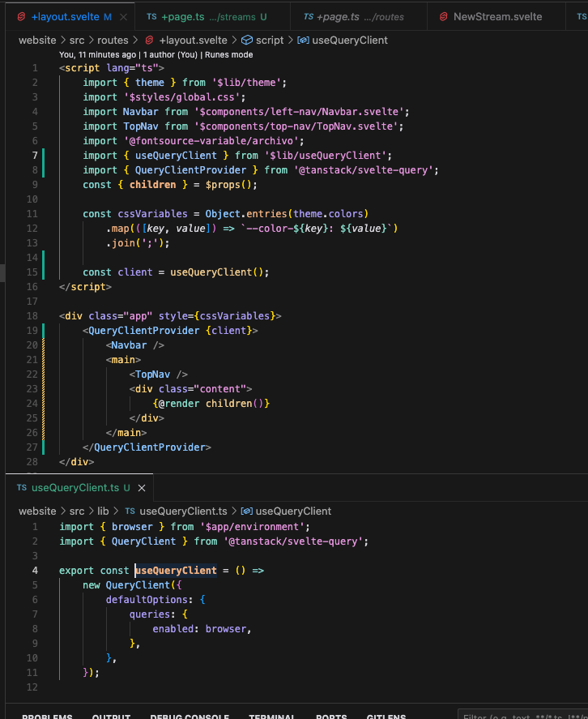Viewport: 588px width, 719px height.
Task: Open the GITLENS panel tab
Action: click(386, 717)
